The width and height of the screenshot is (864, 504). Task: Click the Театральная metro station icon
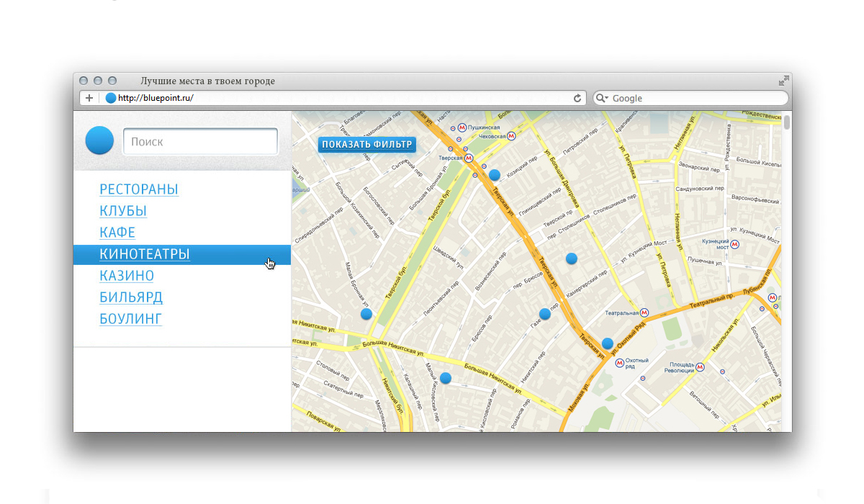[644, 313]
